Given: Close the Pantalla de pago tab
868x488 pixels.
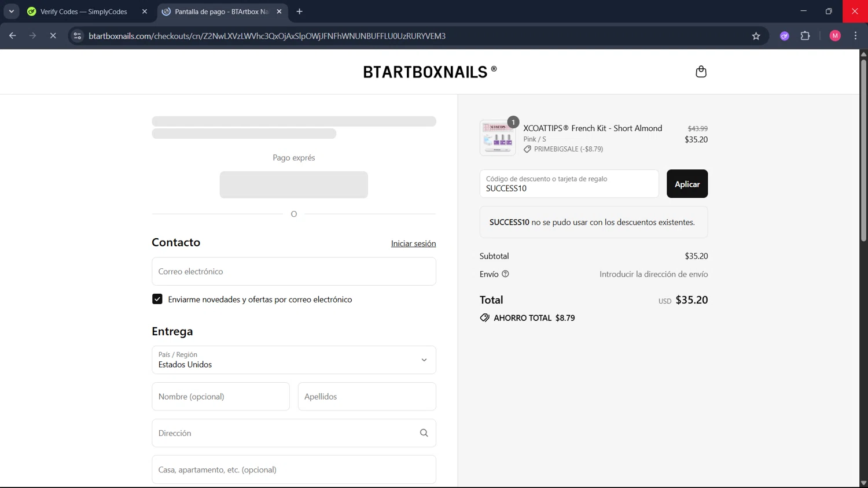Looking at the screenshot, I should 279,12.
